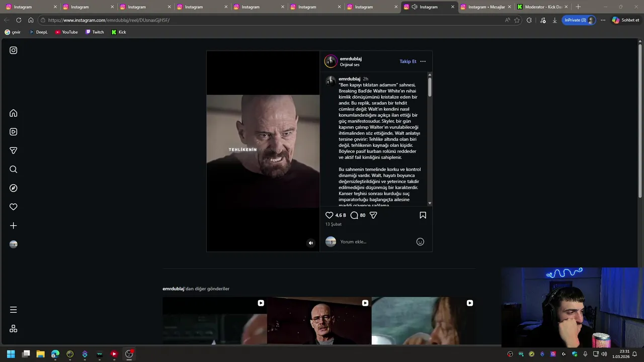Open emrdublaj link above more posts
This screenshot has width=644, height=362.
(174, 289)
